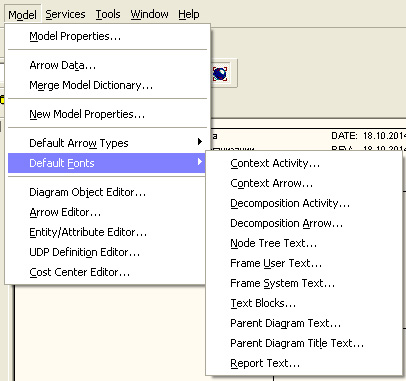Choose Parent Diagram Text...
406x381 pixels.
pos(304,323)
